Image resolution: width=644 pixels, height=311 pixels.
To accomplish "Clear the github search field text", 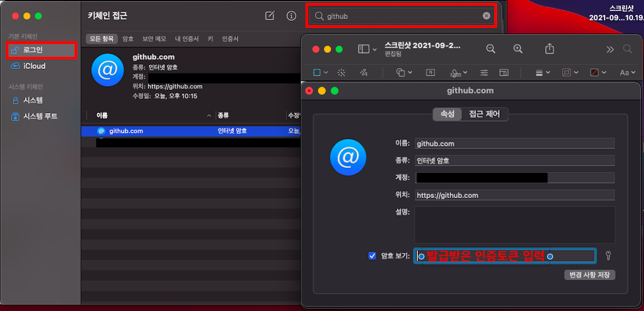I will click(x=486, y=16).
